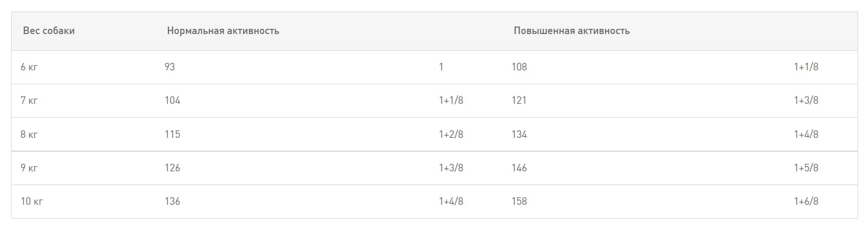This screenshot has width=868, height=233.
Task: Click the "1+6/8" portion cell
Action: coord(806,201)
